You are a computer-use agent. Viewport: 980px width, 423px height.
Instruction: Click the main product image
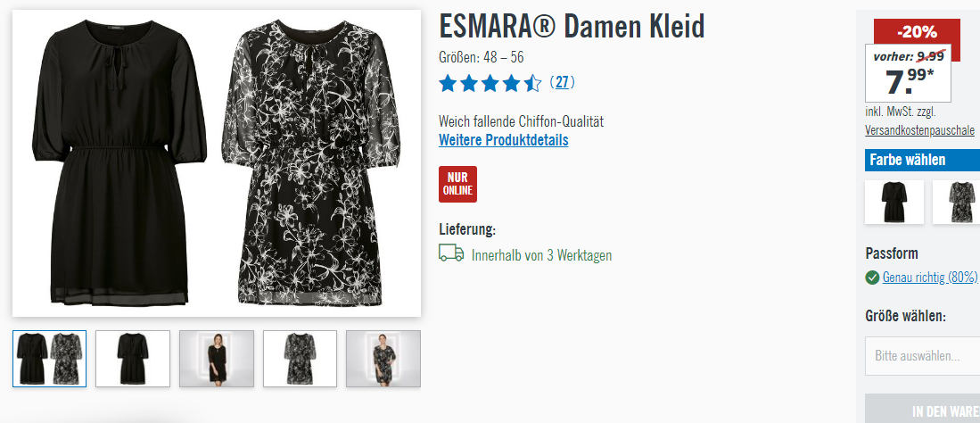217,162
